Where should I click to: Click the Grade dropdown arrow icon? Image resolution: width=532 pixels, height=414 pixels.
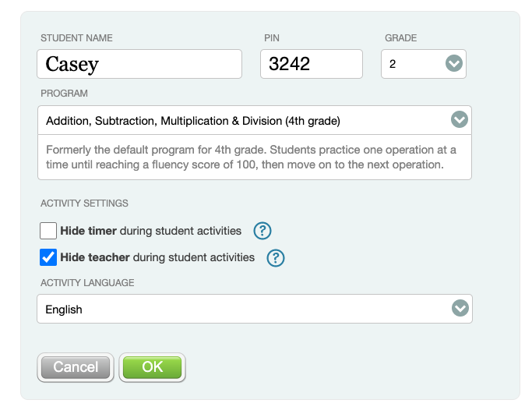tap(454, 64)
